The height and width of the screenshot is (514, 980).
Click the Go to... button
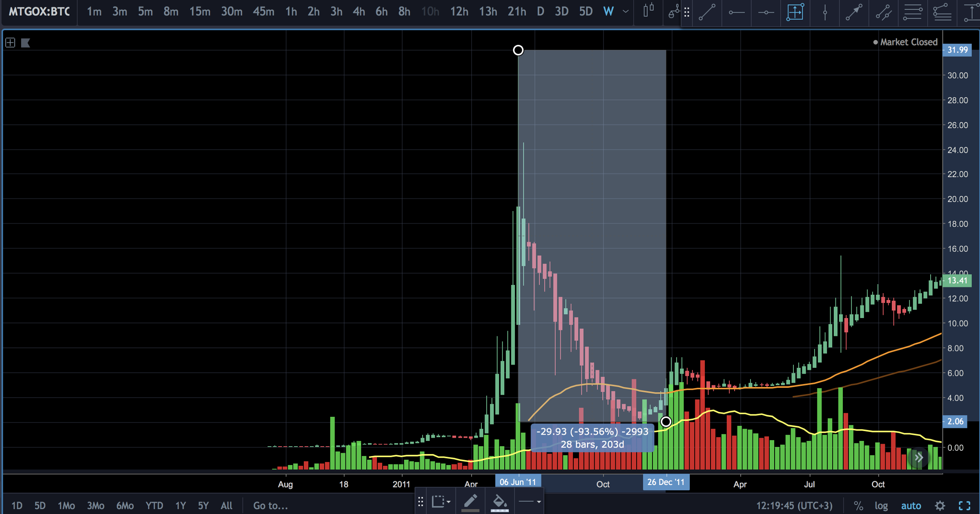click(x=270, y=505)
